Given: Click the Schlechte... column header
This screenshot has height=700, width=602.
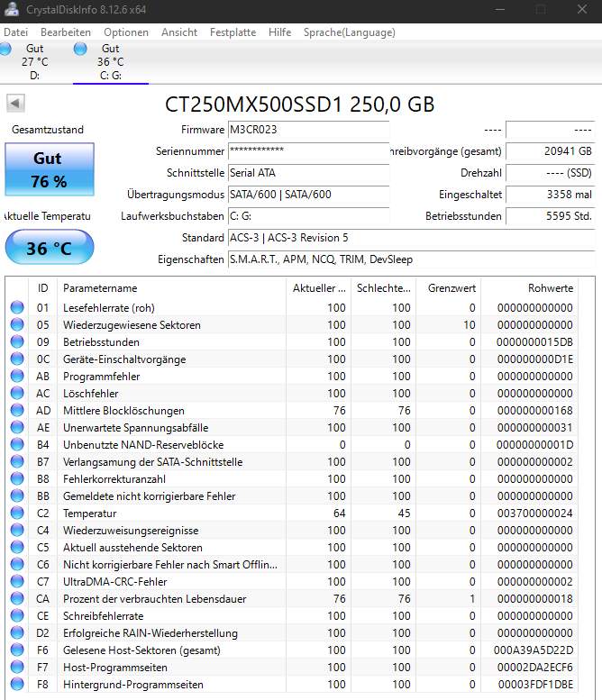Looking at the screenshot, I should 384,288.
